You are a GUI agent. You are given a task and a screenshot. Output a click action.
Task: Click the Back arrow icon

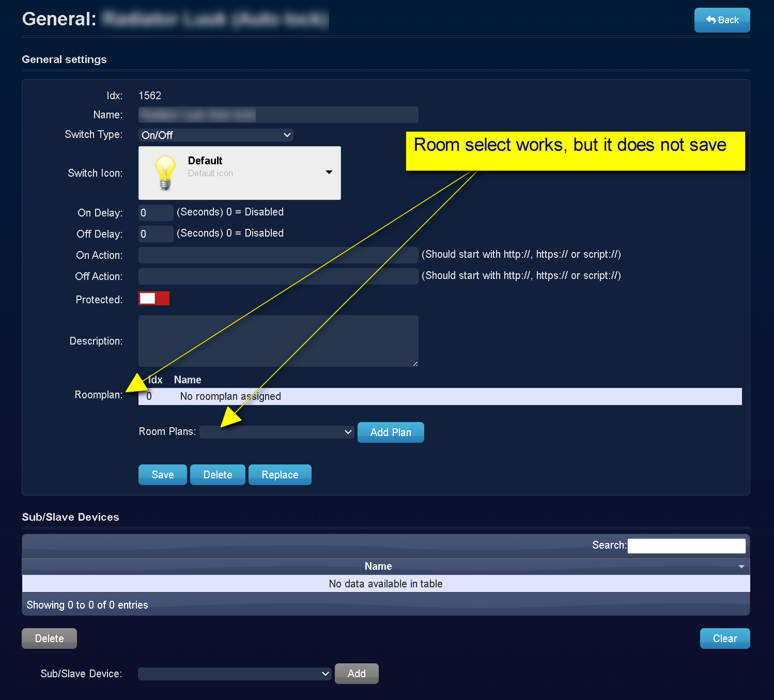point(712,20)
